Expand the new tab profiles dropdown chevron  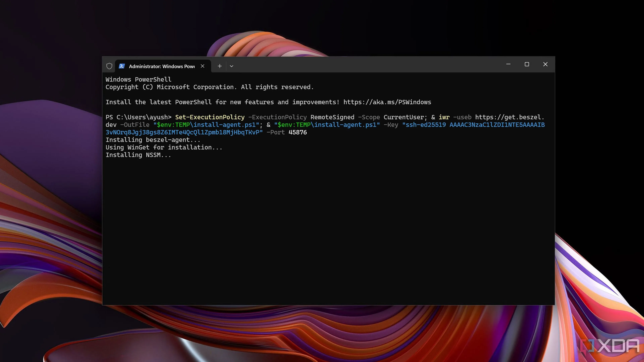tap(231, 66)
